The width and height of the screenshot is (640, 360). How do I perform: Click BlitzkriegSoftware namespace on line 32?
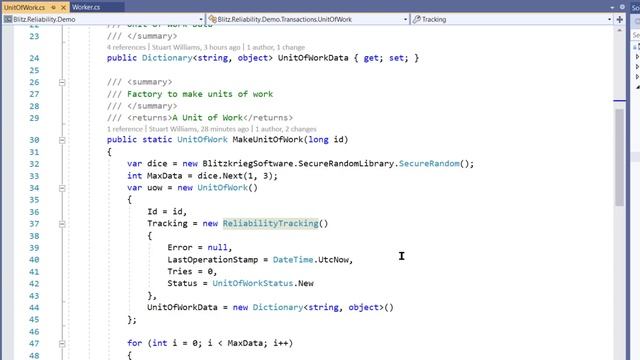(x=248, y=164)
